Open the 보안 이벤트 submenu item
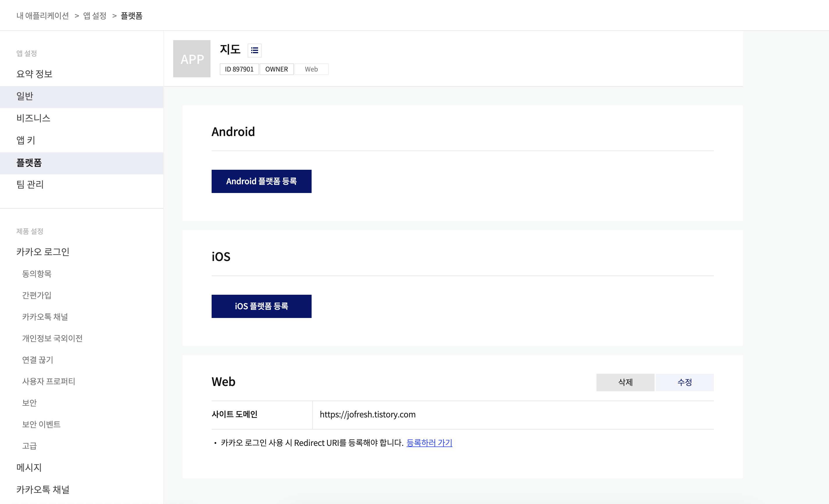Screen dimensions: 829x504 (41, 424)
